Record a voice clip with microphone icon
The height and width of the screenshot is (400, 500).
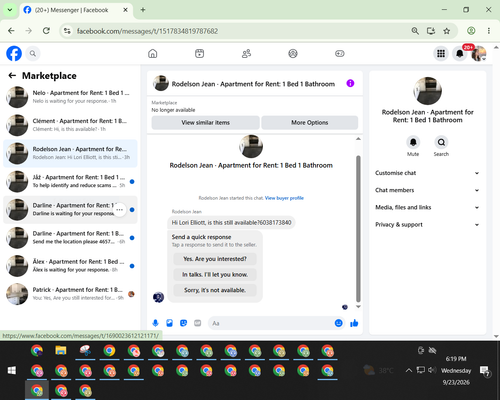155,323
